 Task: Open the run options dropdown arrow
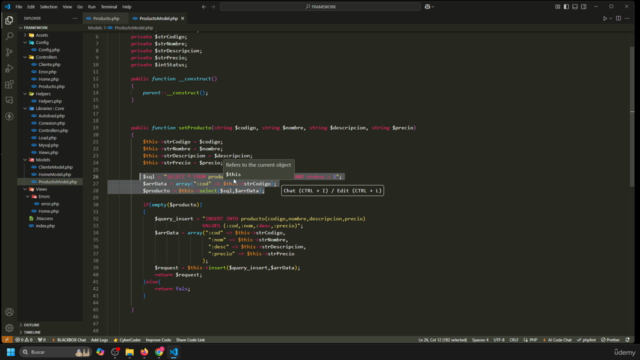tap(611, 18)
